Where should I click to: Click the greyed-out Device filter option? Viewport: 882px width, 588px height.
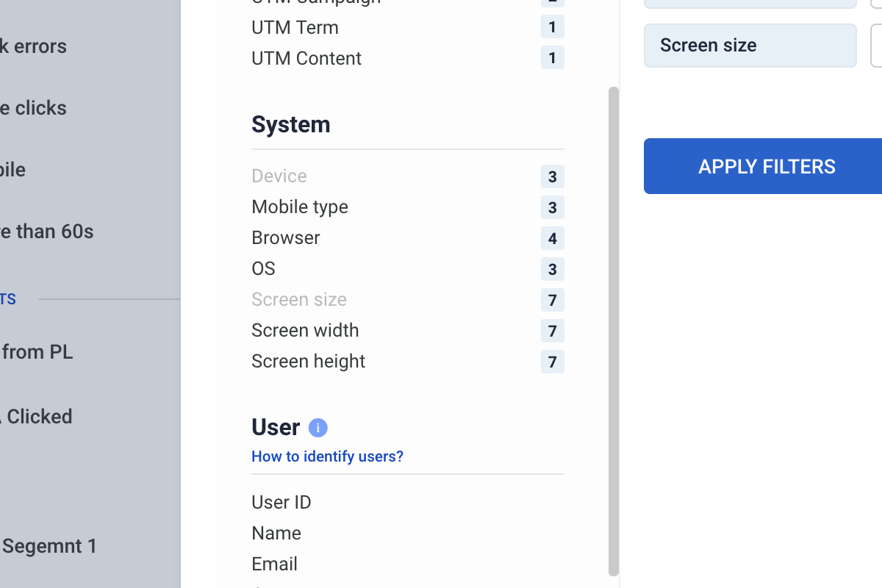coord(279,176)
